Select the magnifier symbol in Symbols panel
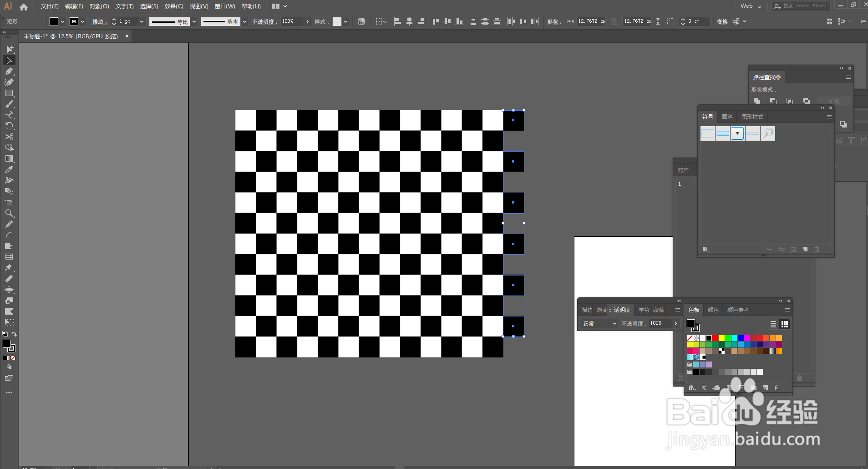868x469 pixels. 768,133
